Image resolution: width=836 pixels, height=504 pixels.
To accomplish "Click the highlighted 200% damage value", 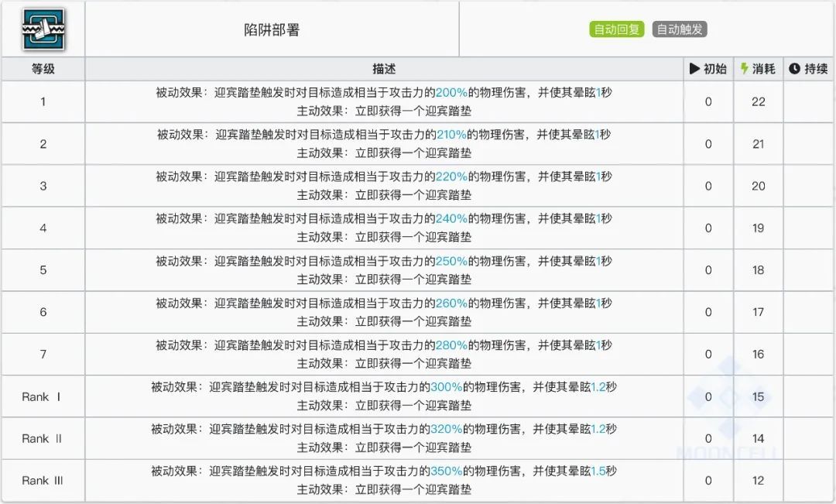I will (451, 92).
